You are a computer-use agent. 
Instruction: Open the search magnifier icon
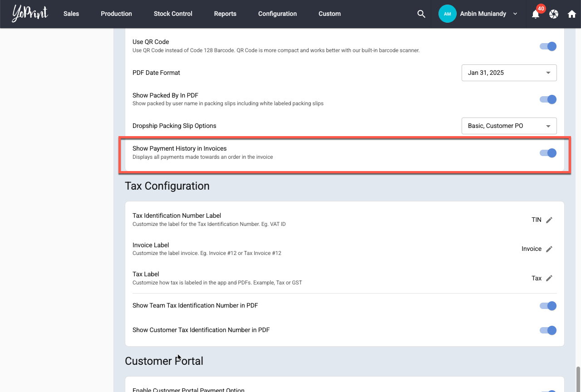click(421, 14)
